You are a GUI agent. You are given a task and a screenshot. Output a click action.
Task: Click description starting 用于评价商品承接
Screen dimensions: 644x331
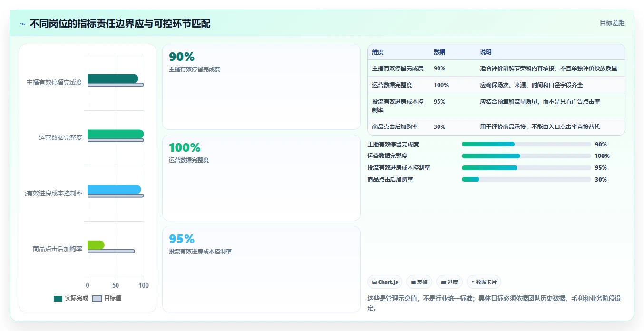(540, 127)
